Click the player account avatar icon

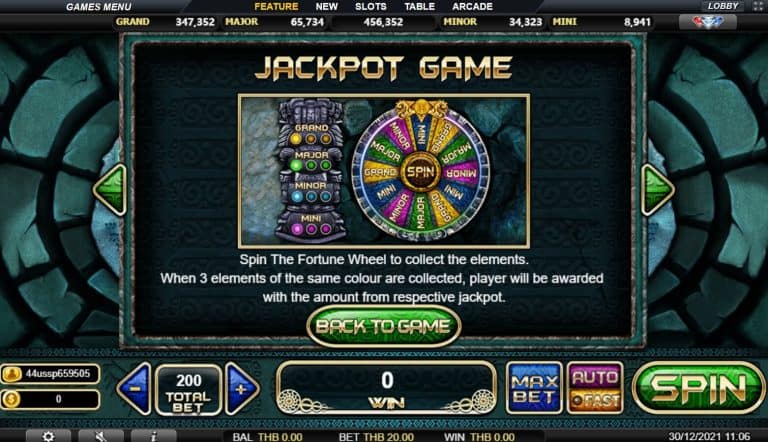[11, 374]
